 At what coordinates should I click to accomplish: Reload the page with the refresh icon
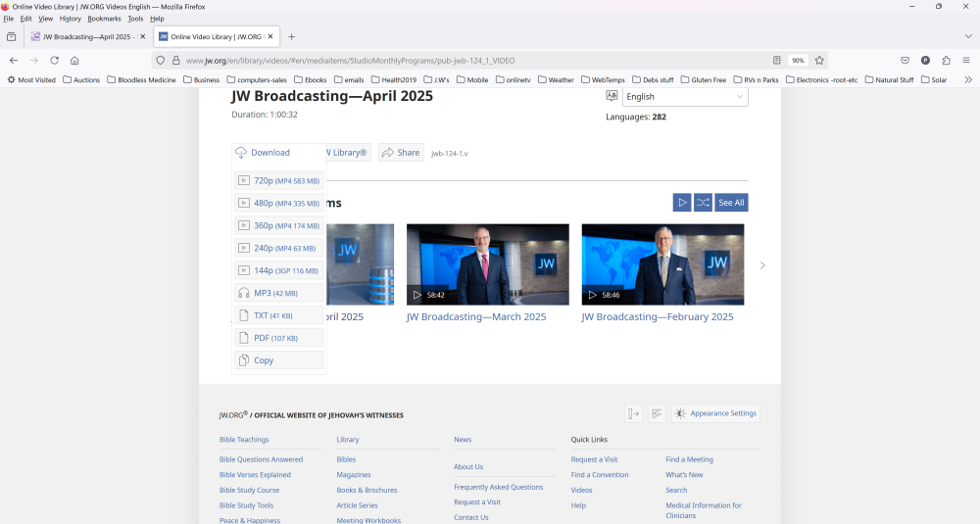pos(54,60)
